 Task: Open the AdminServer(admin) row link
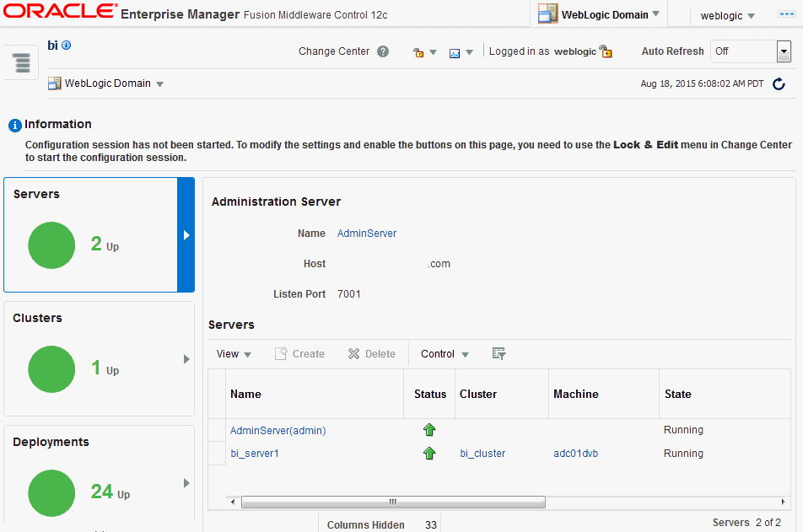(278, 431)
